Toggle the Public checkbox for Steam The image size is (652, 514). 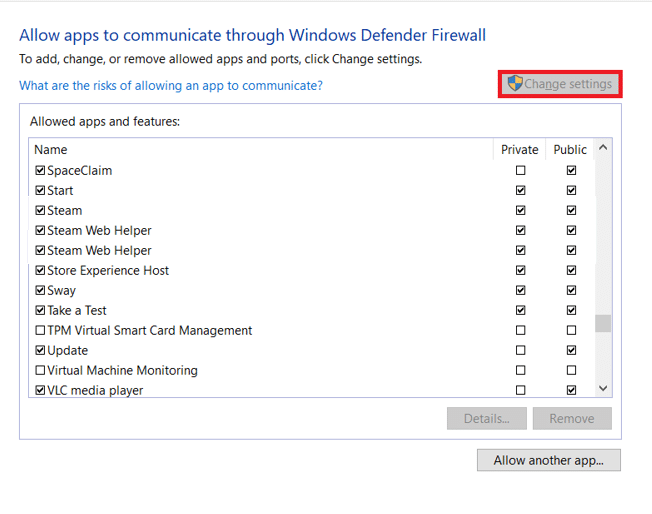point(571,211)
